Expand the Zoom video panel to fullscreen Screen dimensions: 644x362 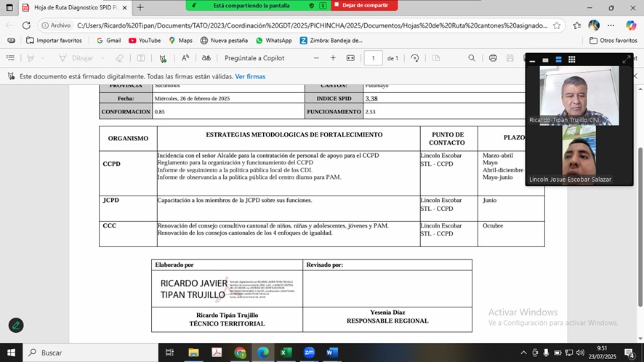point(626,60)
